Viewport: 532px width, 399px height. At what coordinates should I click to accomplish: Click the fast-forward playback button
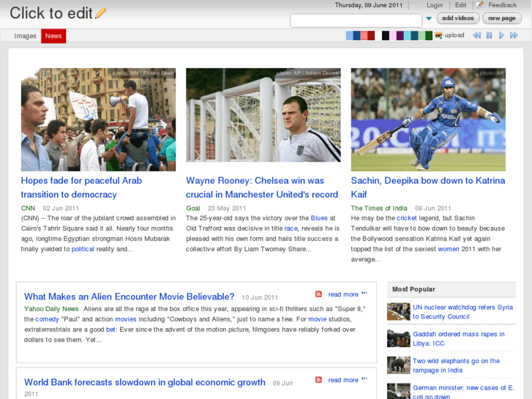(x=514, y=35)
